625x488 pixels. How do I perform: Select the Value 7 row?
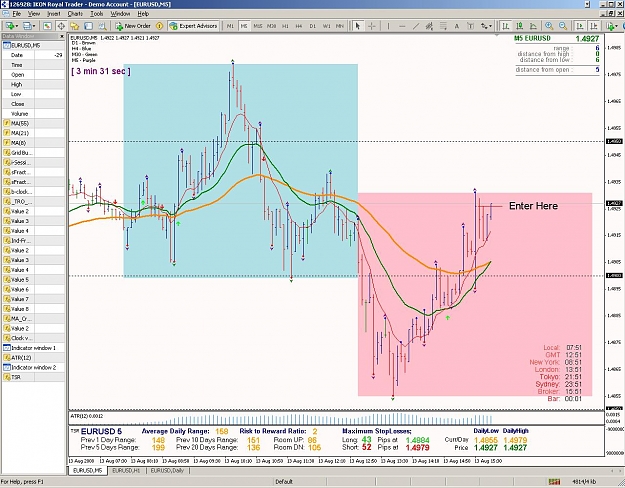pos(33,299)
